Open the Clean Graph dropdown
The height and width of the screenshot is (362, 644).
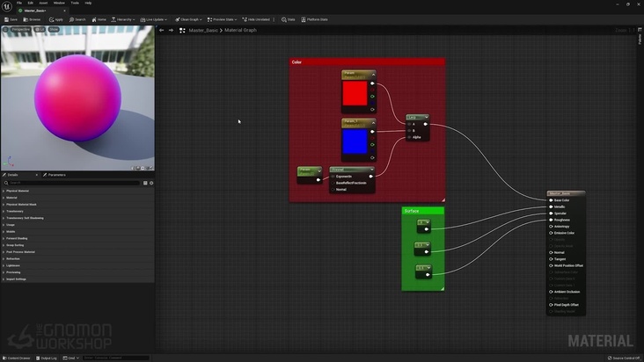tap(188, 19)
